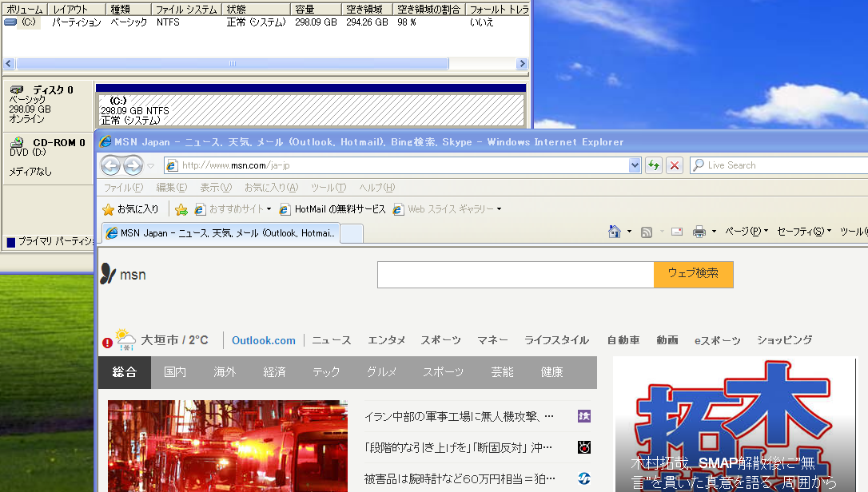The image size is (868, 492).
Task: Open エンタメ in msn navigation
Action: point(386,339)
